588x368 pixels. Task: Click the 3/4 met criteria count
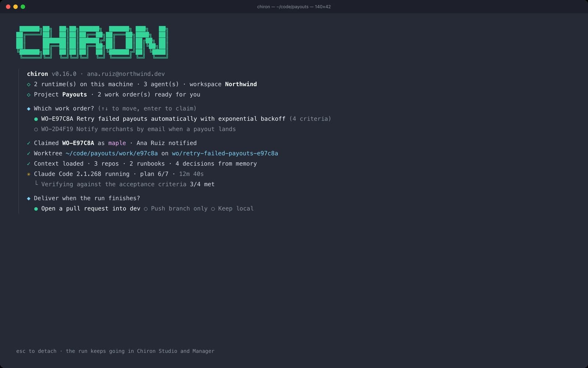coord(202,184)
